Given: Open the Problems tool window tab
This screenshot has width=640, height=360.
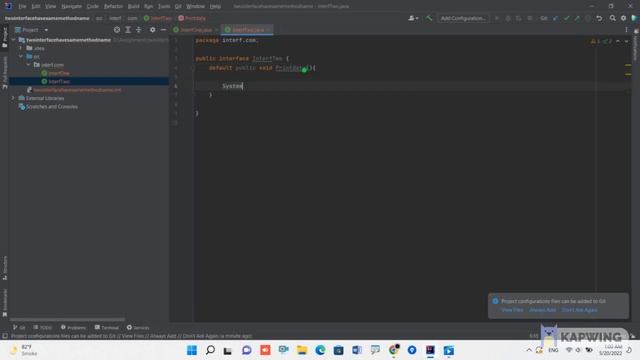Looking at the screenshot, I should pyautogui.click(x=73, y=327).
